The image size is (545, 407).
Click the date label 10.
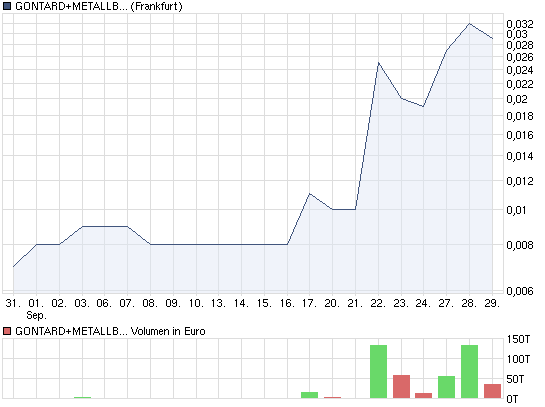pos(196,303)
